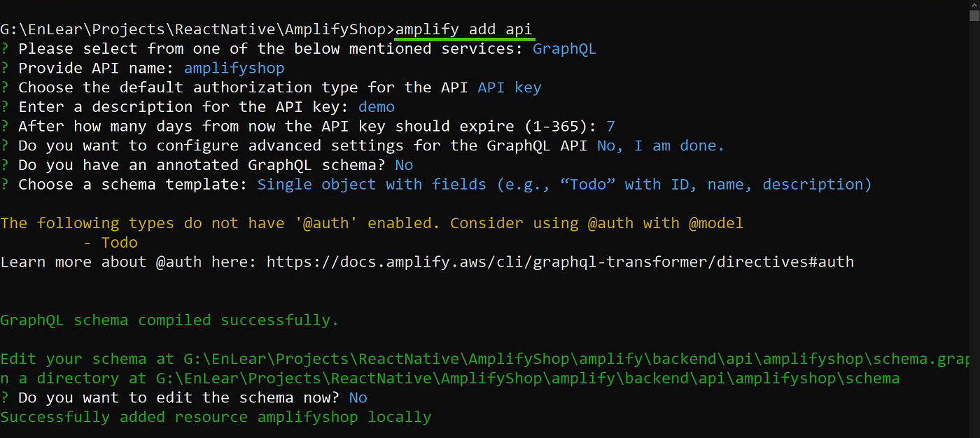Open the docs.amplify.aws graphql-transformer URL
Viewport: 980px width, 438px height.
[560, 262]
